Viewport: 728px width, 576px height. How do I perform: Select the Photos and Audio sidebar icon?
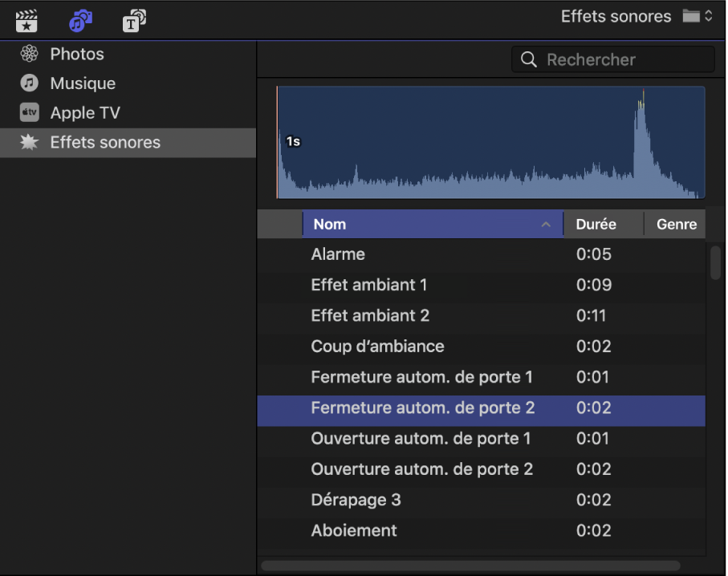point(80,21)
